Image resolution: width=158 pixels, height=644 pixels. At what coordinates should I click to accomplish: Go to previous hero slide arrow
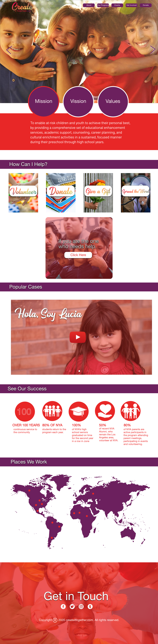[x=9, y=50]
